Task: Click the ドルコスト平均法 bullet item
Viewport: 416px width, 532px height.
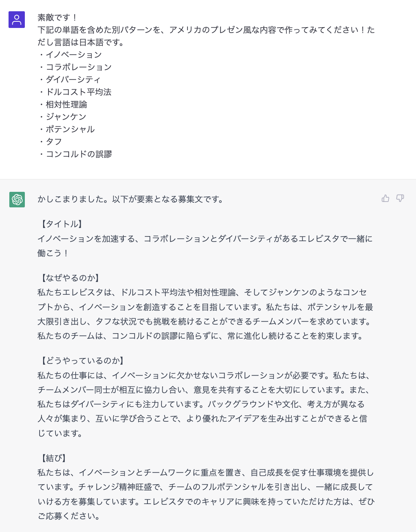Action: 78,92
